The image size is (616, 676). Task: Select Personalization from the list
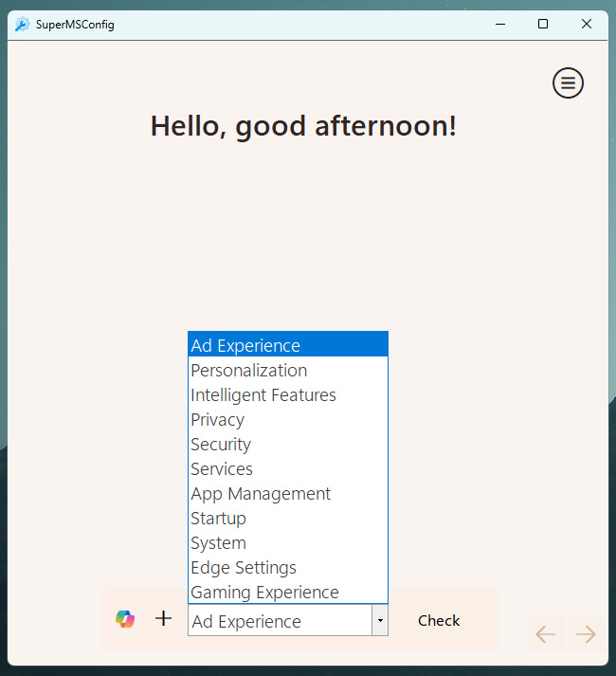[x=288, y=370]
